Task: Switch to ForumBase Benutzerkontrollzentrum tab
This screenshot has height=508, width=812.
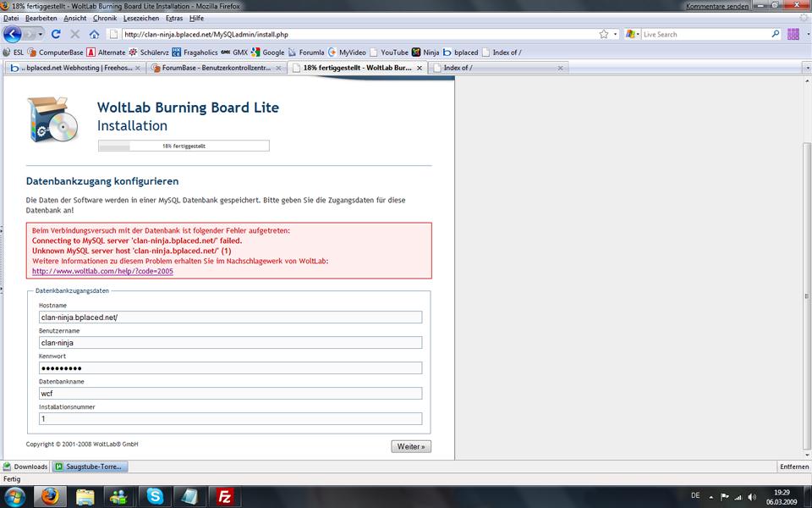Action: coord(216,68)
